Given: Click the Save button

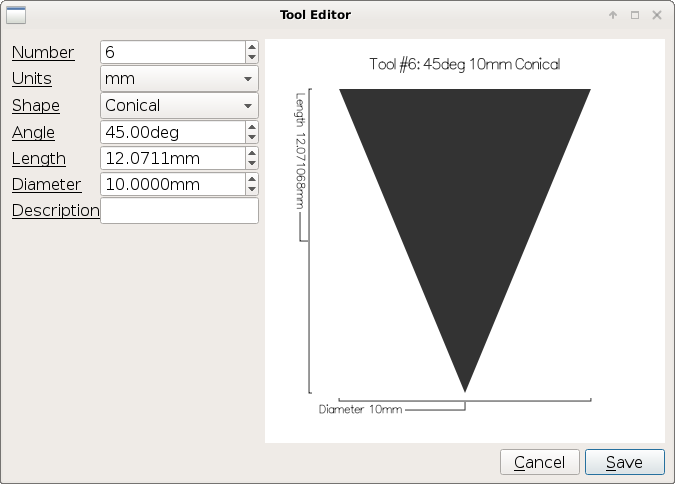Looking at the screenshot, I should click(625, 462).
